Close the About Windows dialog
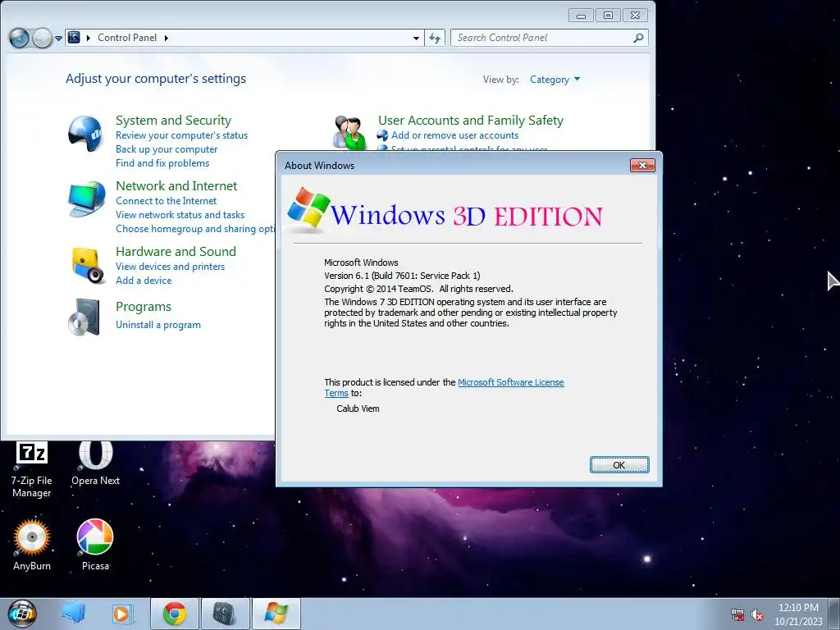Image resolution: width=840 pixels, height=630 pixels. pos(642,166)
